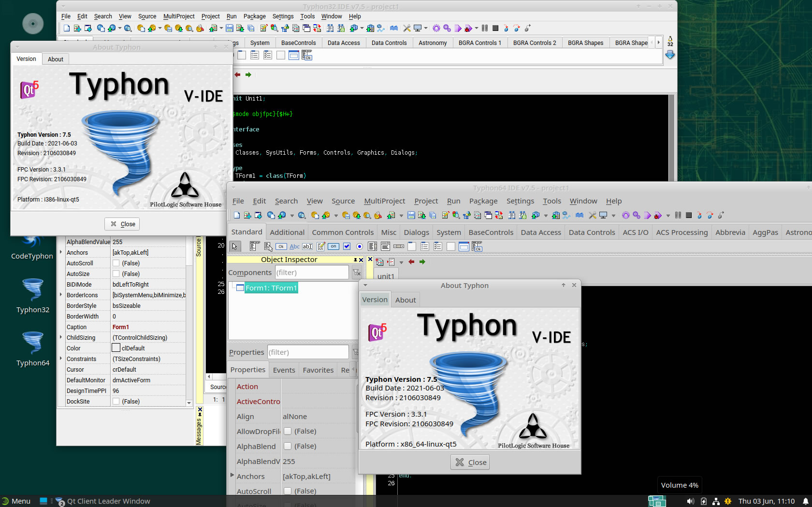
Task: Click the wrench-and-screwdriver tools icon in Typhon64
Action: coord(593,216)
